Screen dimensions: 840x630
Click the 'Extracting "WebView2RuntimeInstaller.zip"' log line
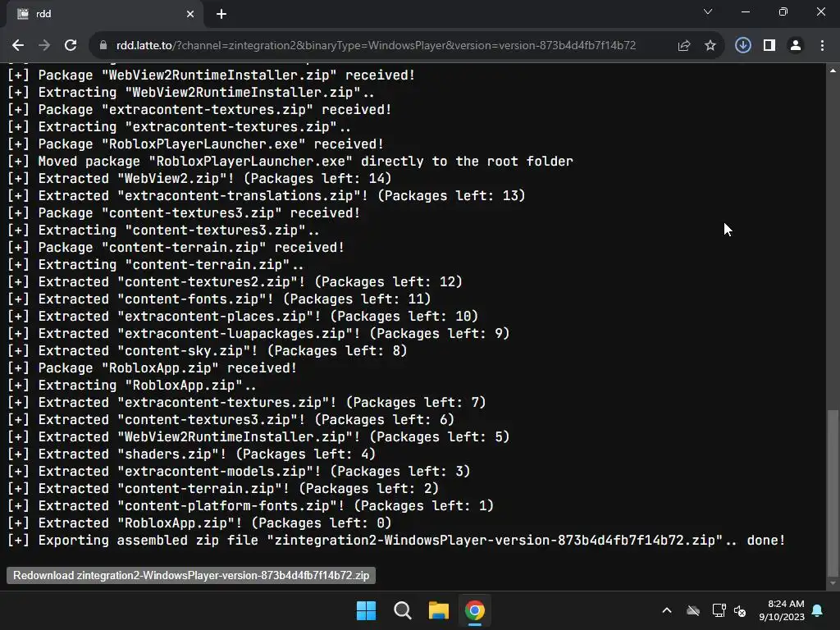click(x=190, y=92)
